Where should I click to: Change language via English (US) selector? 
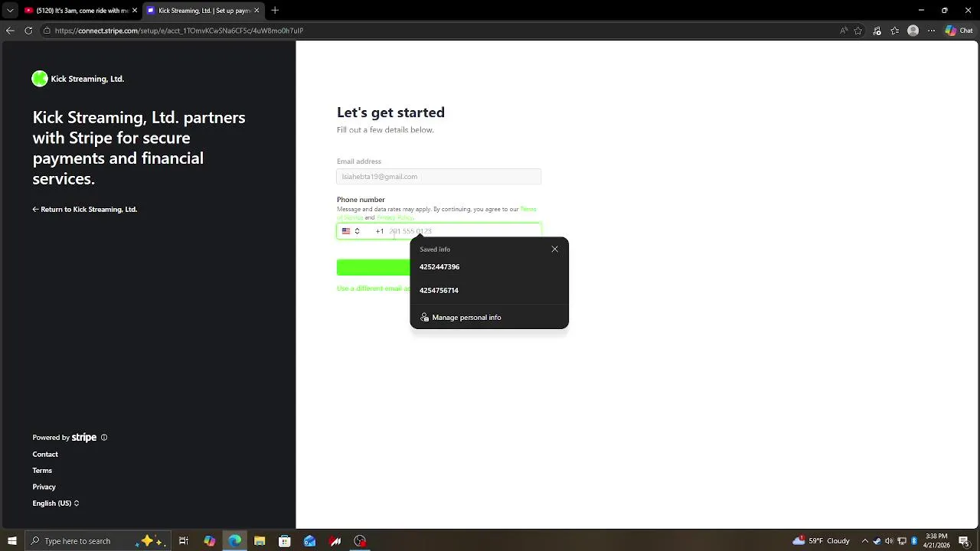point(56,504)
